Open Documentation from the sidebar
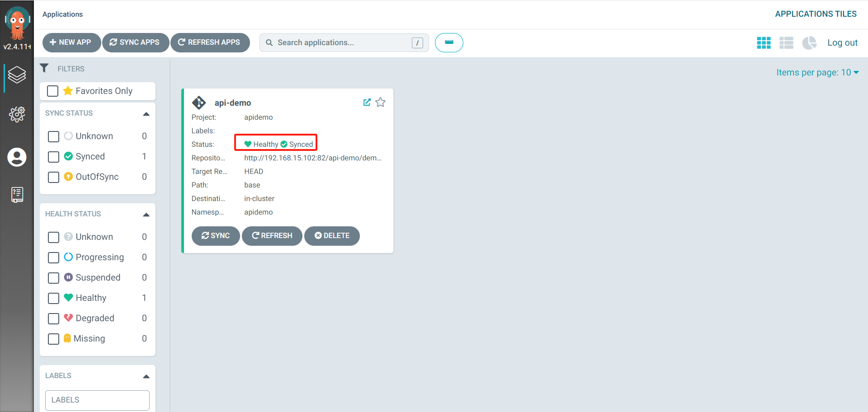868x412 pixels. (17, 194)
